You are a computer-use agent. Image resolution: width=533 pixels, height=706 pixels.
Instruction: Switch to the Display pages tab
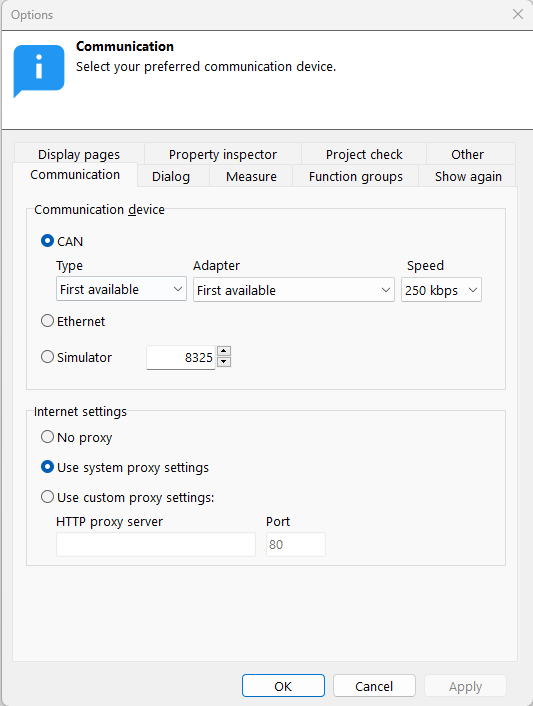tap(79, 154)
